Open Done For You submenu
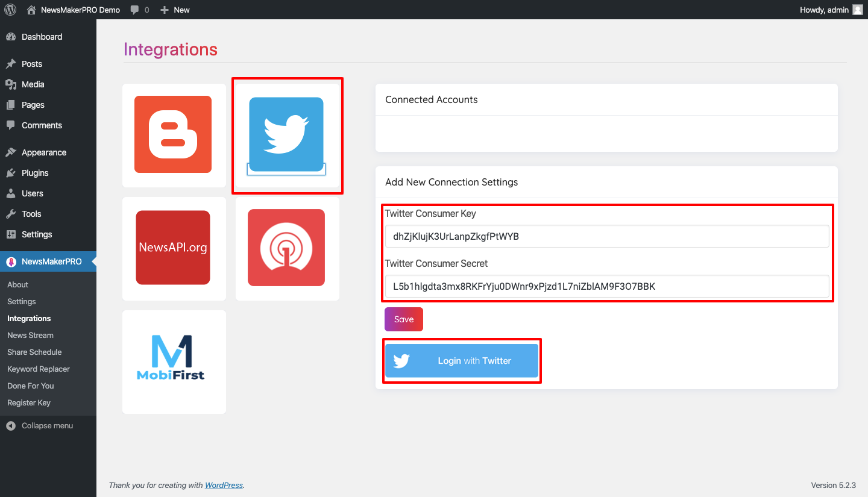The height and width of the screenshot is (497, 868). coord(31,386)
